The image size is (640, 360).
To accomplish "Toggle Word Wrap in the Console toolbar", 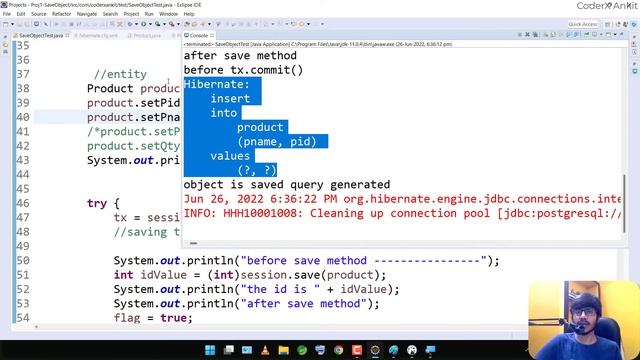I will click(x=561, y=34).
